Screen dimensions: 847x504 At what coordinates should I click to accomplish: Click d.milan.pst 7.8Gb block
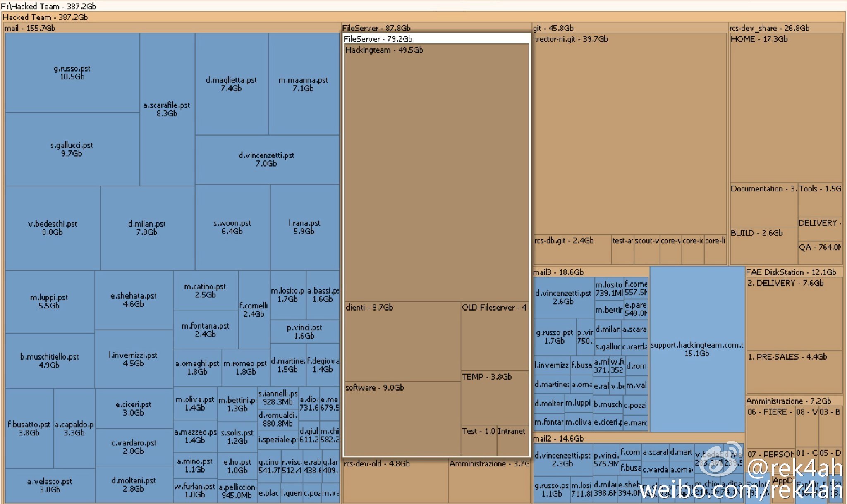pyautogui.click(x=147, y=228)
